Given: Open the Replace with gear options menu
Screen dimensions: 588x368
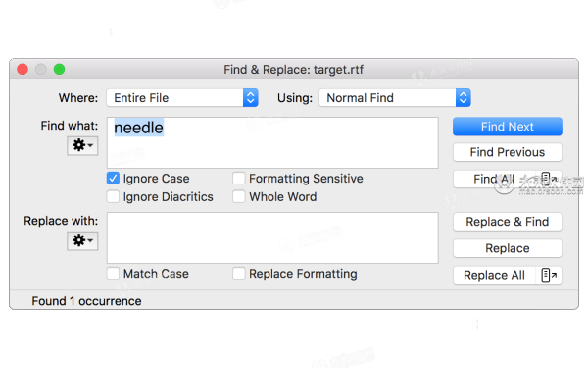Looking at the screenshot, I should pyautogui.click(x=82, y=240).
